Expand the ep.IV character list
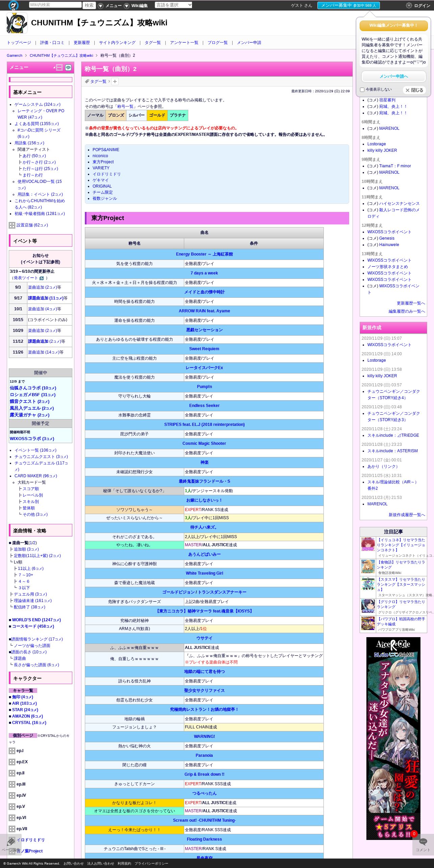Screen dimensions: 434x868 click(12, 795)
